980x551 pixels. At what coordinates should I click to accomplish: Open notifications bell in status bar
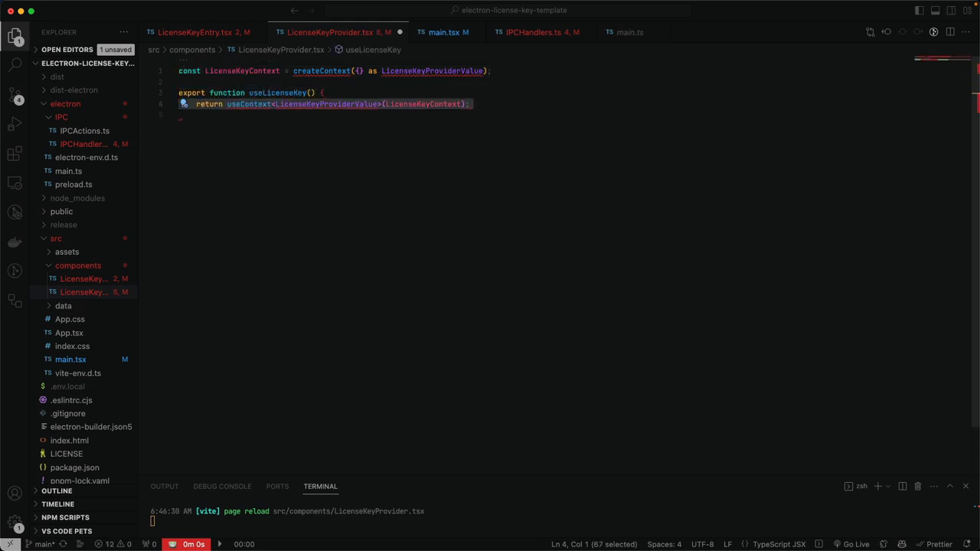tap(967, 544)
